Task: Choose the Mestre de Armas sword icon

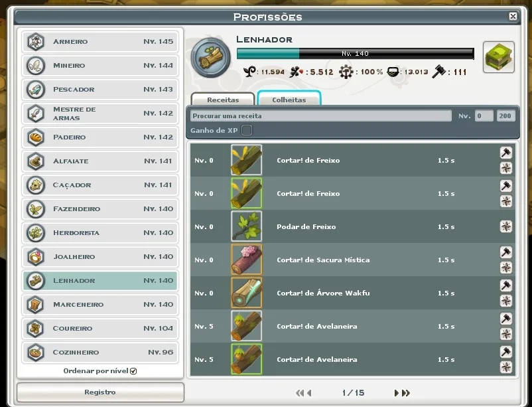Action: [36, 113]
